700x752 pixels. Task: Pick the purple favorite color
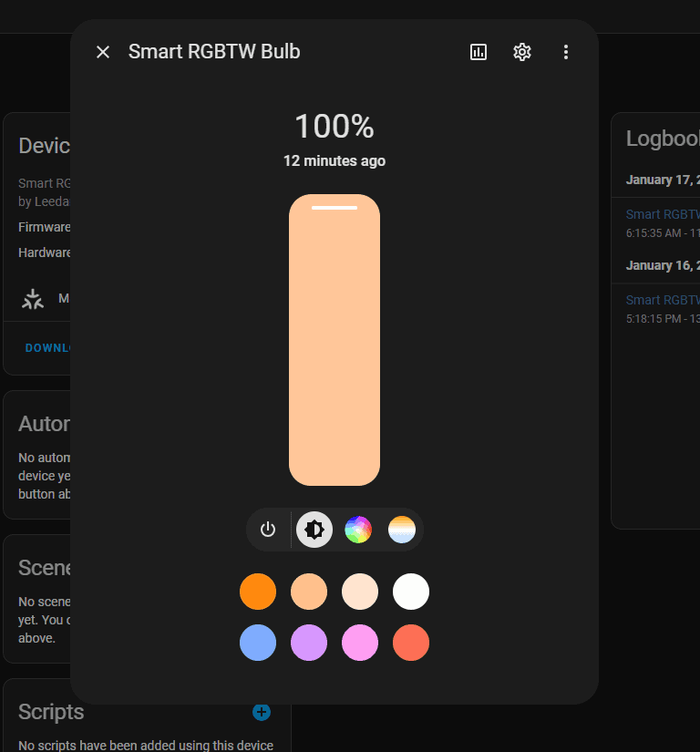tap(309, 643)
